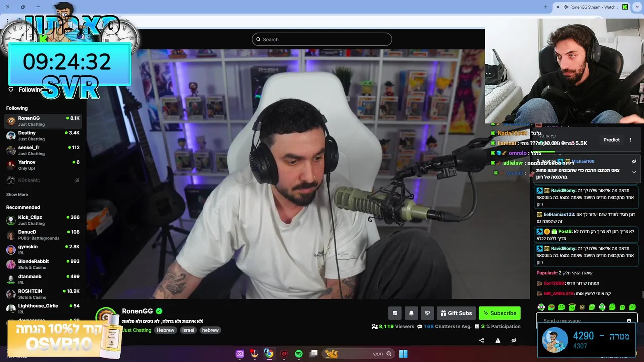Open offline K0nkaMc channel
Screen dimensions: 644x362
coord(43,180)
